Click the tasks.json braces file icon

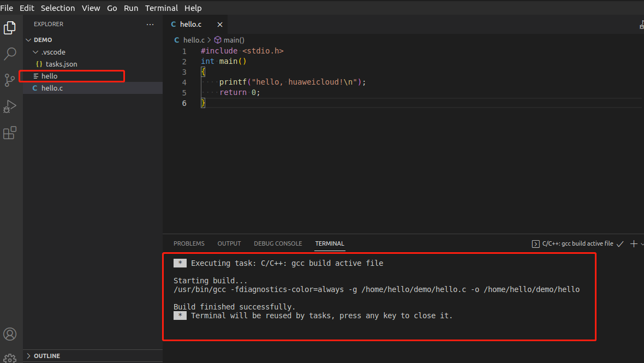tap(39, 64)
